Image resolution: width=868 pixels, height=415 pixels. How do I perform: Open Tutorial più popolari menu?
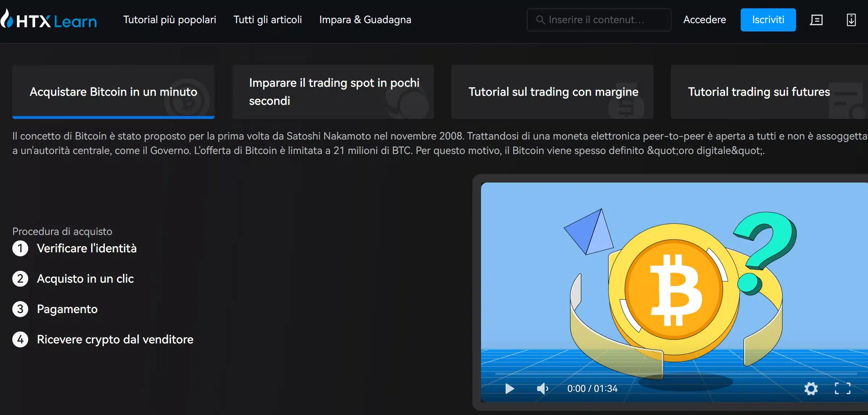coord(169,20)
